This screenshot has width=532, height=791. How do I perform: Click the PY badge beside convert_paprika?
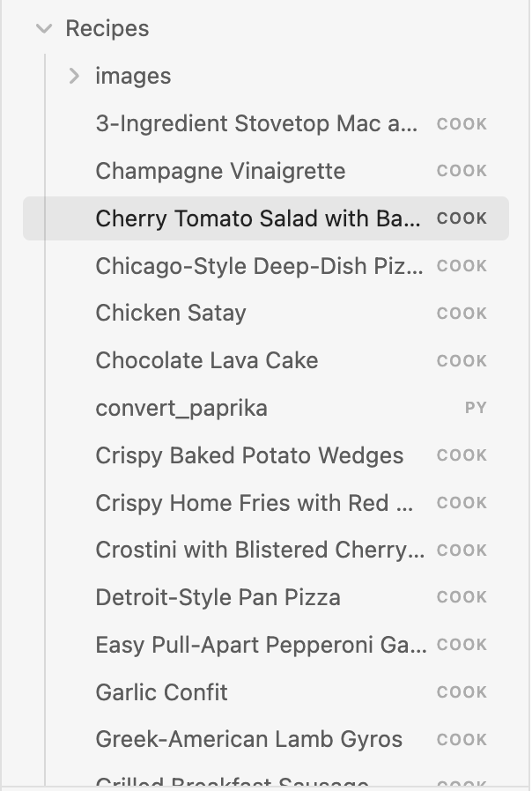(x=476, y=408)
